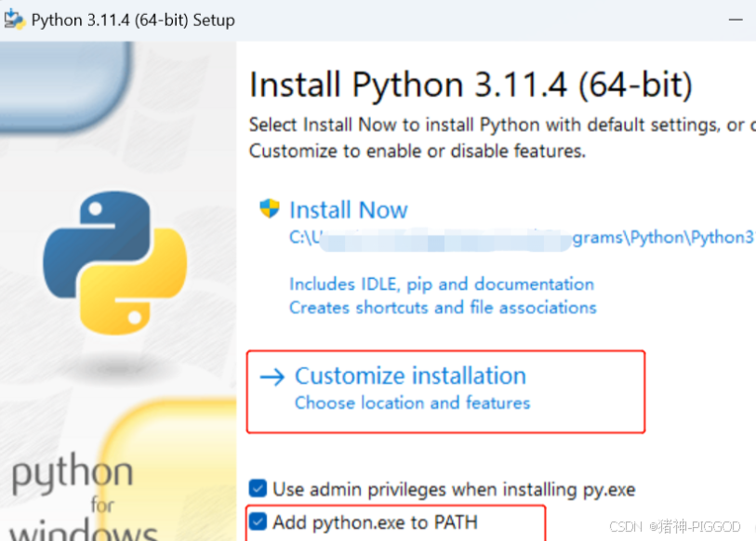The width and height of the screenshot is (756, 541).
Task: Click the 'python for windows' branding text
Action: pos(83,498)
